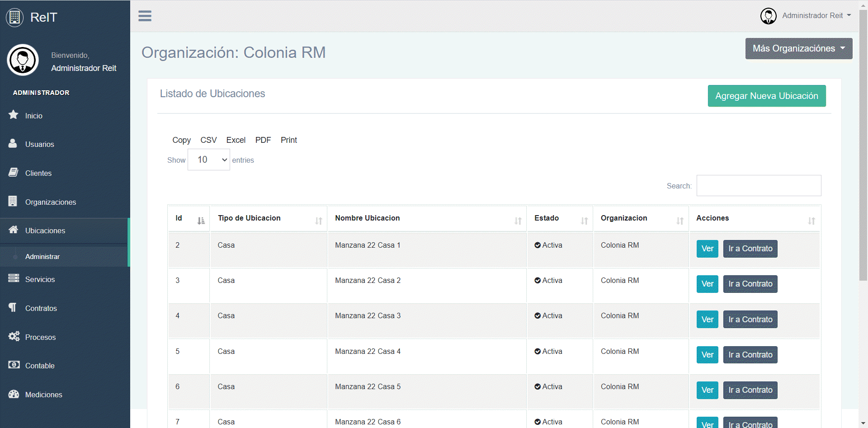Click the dashboard gauge icon beside Mediciones
The image size is (868, 428).
[14, 394]
